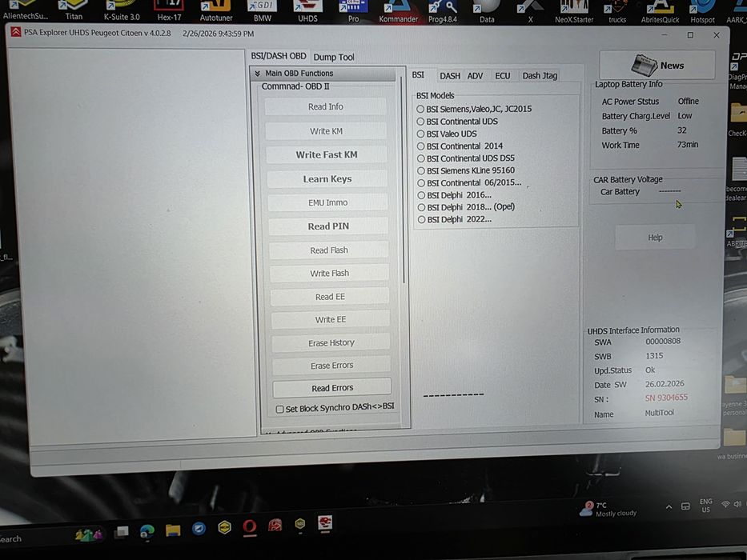Open the ECU sub-tab
747x560 pixels.
point(503,76)
